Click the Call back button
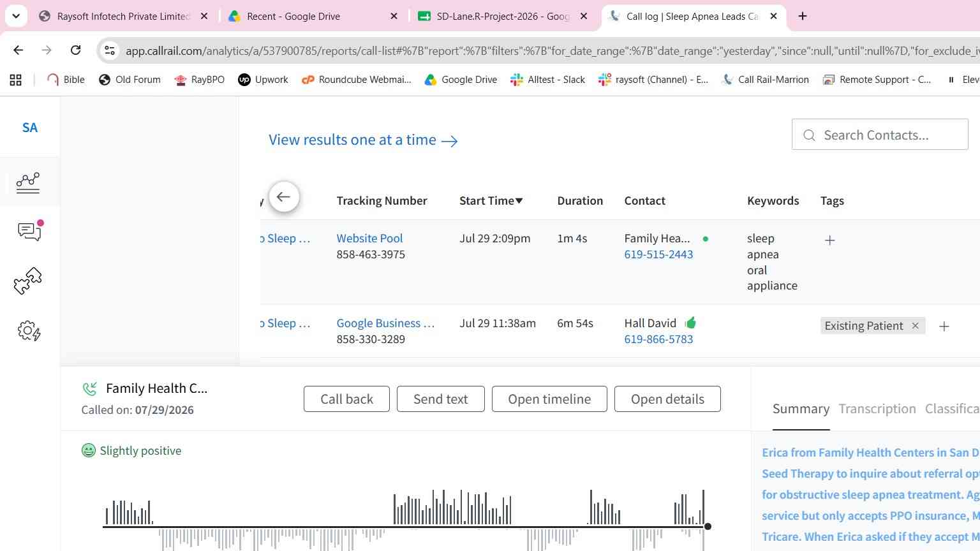 click(346, 399)
